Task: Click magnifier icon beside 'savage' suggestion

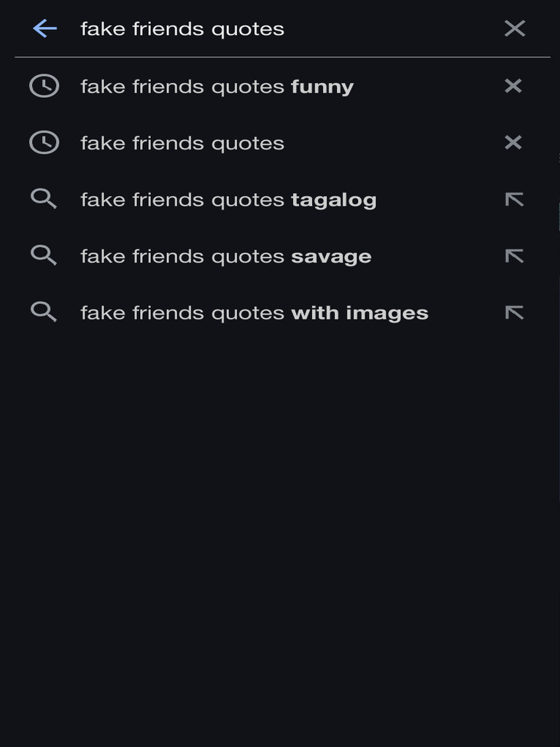Action: click(44, 256)
